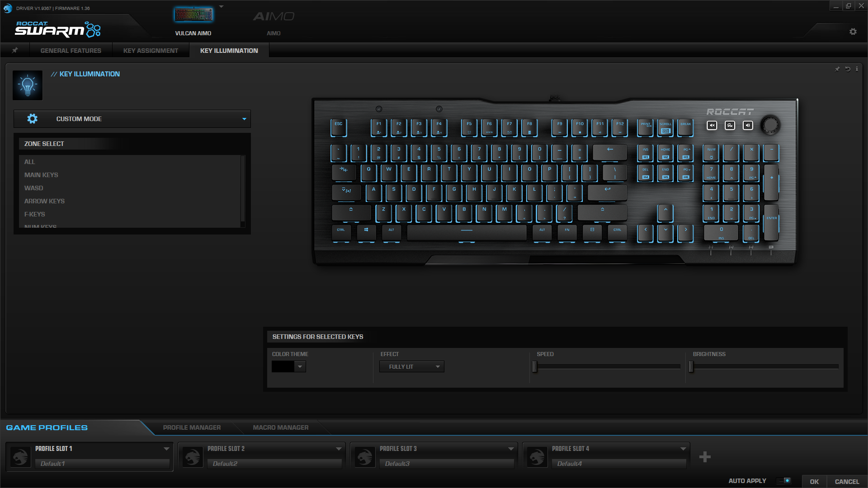The image size is (868, 488).
Task: Open the Custom Mode dropdown
Action: point(132,119)
